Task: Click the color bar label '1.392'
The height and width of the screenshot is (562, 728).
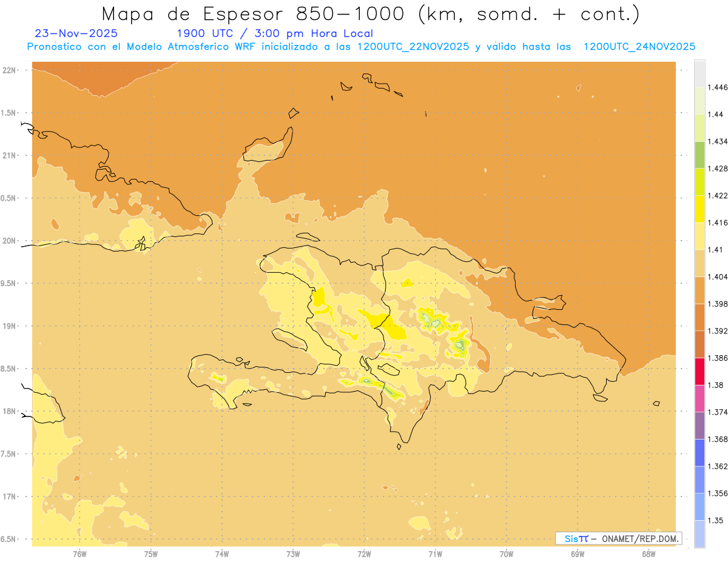Action: click(718, 331)
